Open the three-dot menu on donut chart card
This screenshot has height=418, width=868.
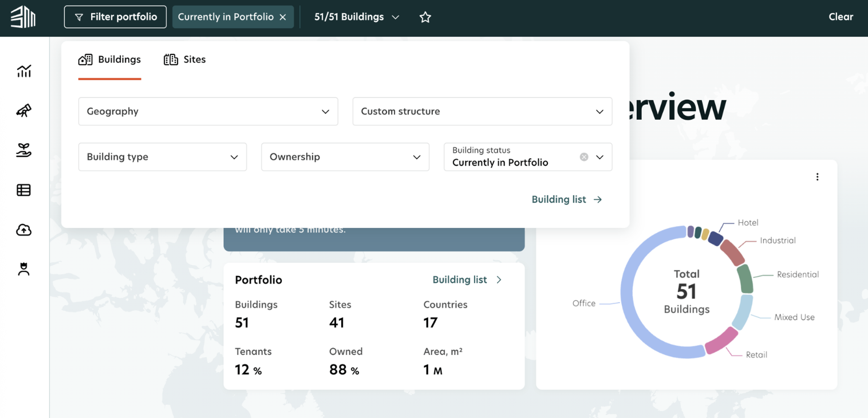[x=818, y=176]
